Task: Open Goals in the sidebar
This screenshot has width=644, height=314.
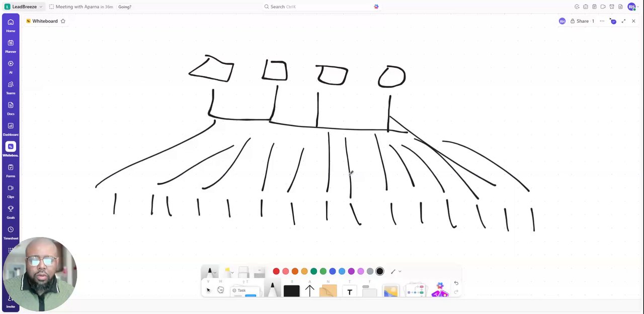Action: (11, 212)
